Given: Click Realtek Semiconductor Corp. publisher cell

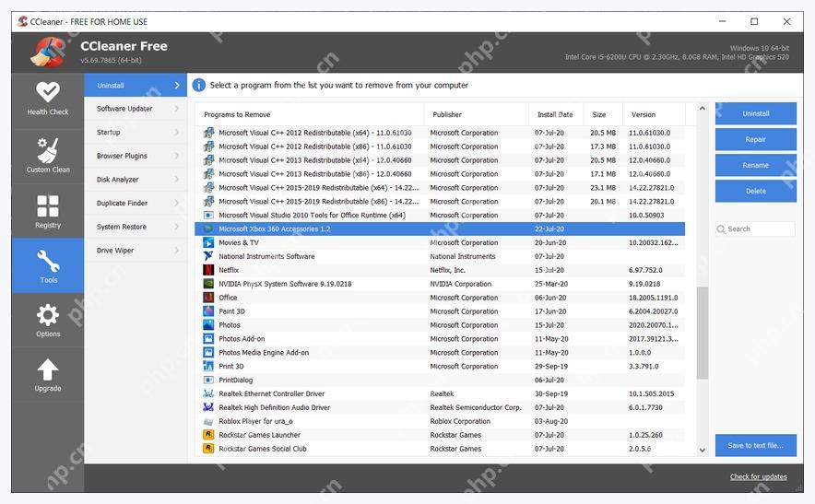Looking at the screenshot, I should 476,407.
